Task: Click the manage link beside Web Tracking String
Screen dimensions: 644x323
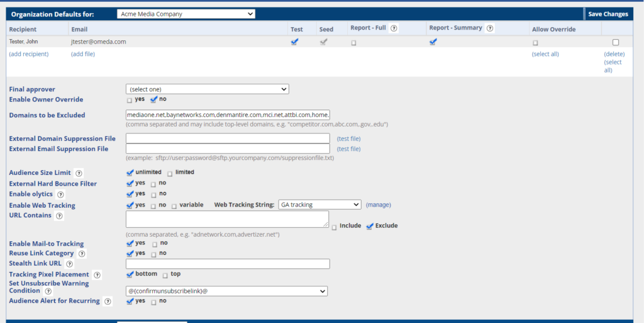Action: tap(378, 205)
